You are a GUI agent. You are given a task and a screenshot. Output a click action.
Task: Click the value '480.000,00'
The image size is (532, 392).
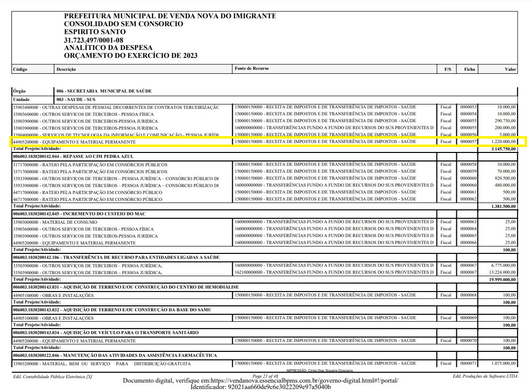[505, 185]
